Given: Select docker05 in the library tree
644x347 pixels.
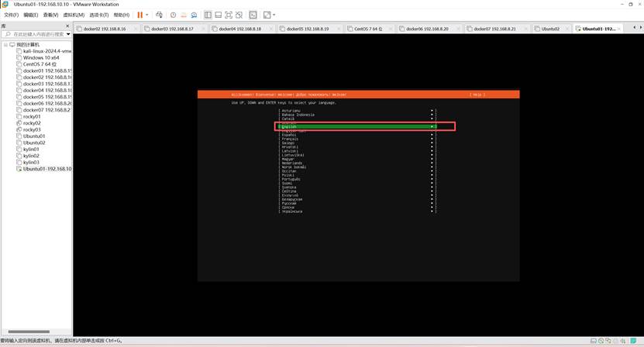Looking at the screenshot, I should 46,97.
